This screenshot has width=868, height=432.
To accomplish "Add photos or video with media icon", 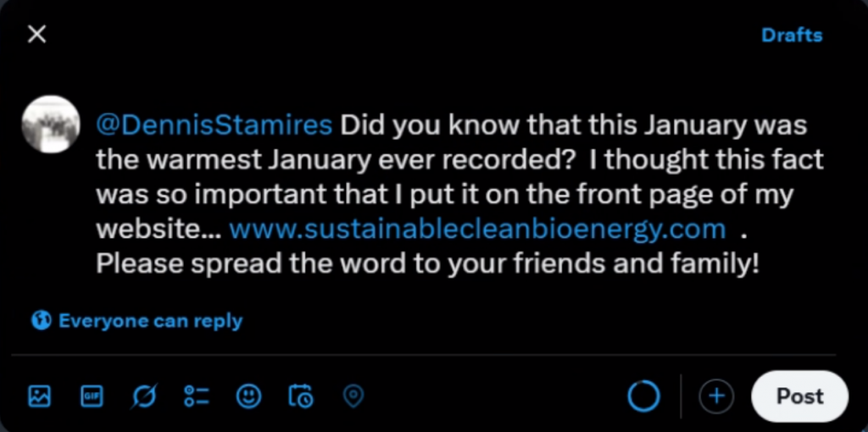I will 40,396.
